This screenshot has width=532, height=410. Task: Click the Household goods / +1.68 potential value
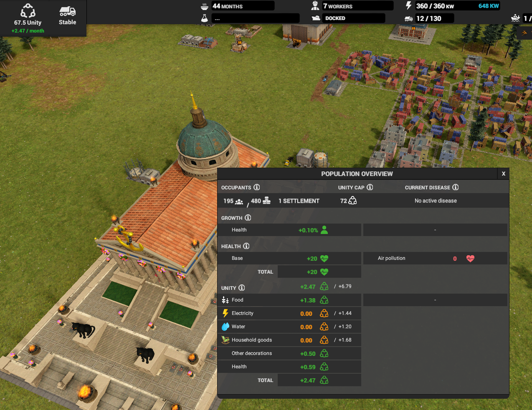343,340
